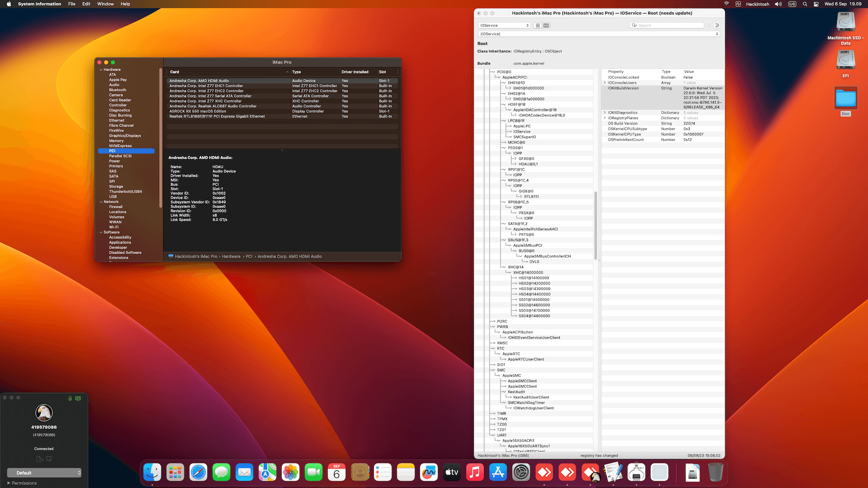
Task: Select Graphics/Displays in the sidebar
Action: pyautogui.click(x=125, y=136)
